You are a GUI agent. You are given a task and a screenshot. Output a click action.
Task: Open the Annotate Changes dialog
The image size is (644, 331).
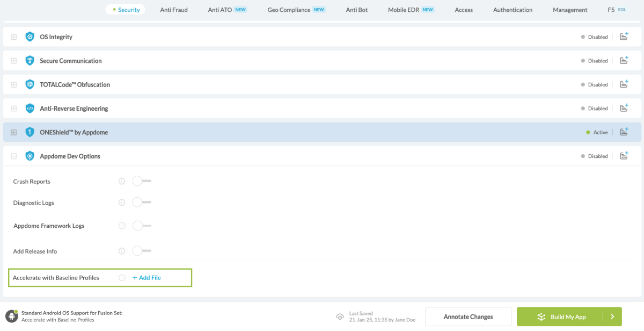pyautogui.click(x=468, y=316)
